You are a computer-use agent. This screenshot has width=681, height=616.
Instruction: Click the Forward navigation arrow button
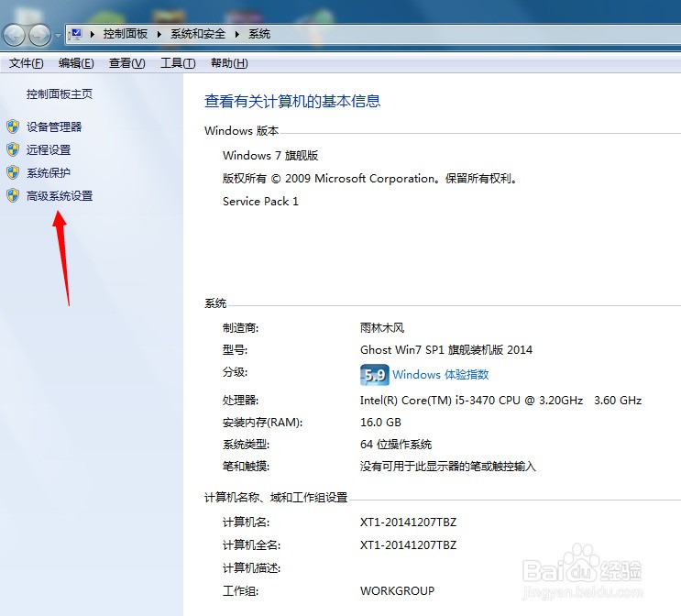pyautogui.click(x=40, y=35)
